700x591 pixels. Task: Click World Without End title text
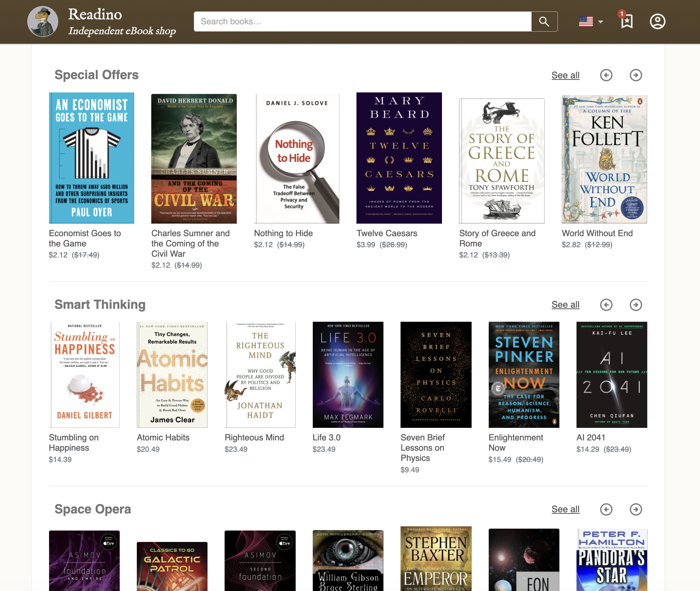click(x=597, y=233)
